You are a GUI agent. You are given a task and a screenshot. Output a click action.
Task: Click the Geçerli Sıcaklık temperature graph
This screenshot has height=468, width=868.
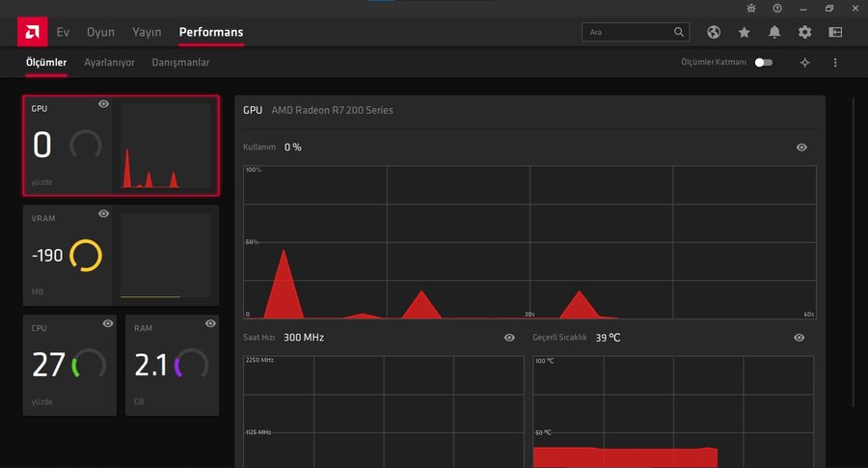pos(673,411)
